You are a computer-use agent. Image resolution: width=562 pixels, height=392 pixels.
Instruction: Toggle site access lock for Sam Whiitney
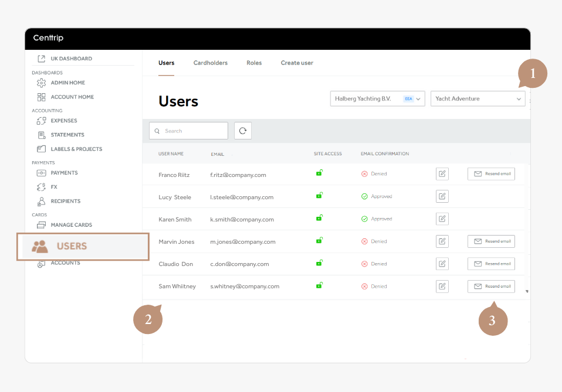319,285
